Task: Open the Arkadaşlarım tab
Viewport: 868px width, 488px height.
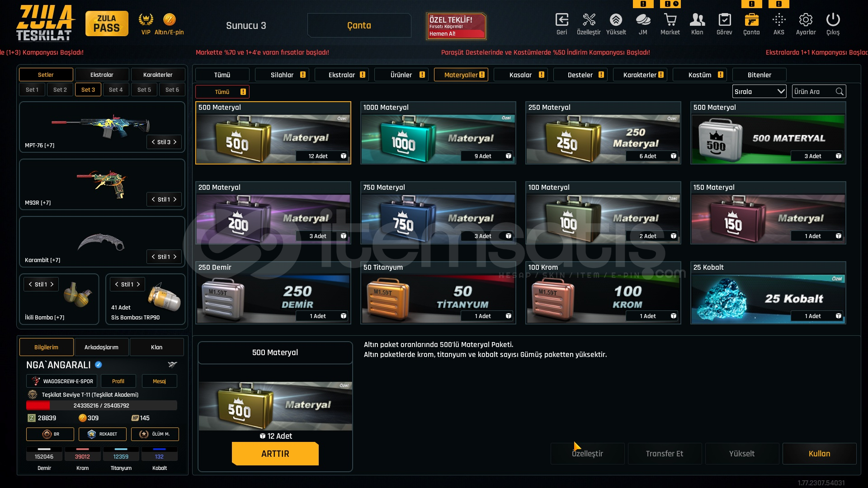Action: tap(101, 347)
